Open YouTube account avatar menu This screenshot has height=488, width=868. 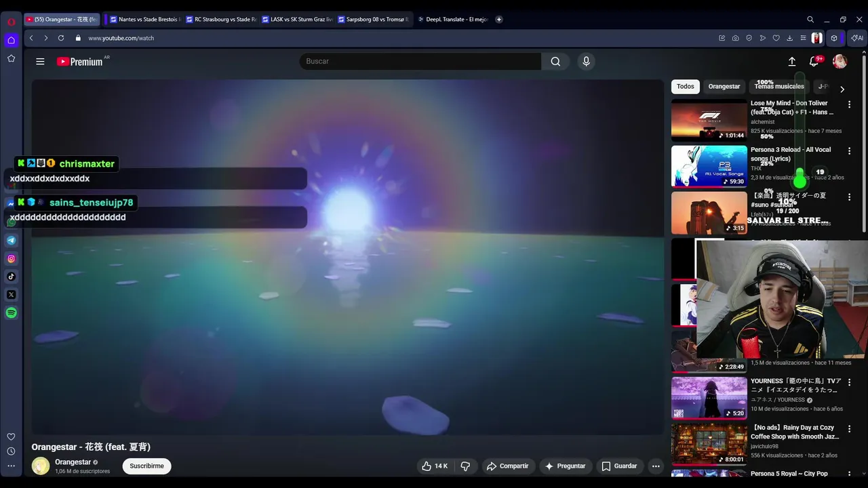pos(840,62)
